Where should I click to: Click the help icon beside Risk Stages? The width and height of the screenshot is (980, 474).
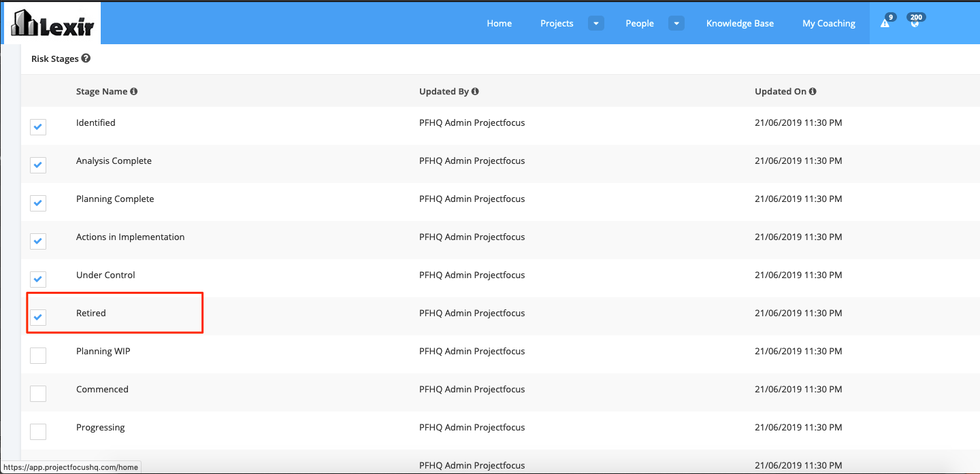click(86, 58)
